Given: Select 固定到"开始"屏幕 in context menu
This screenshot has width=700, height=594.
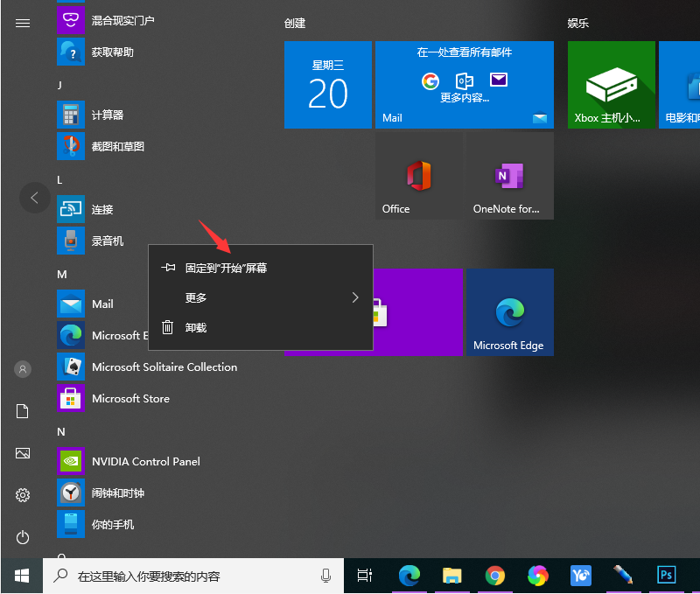Looking at the screenshot, I should [226, 269].
